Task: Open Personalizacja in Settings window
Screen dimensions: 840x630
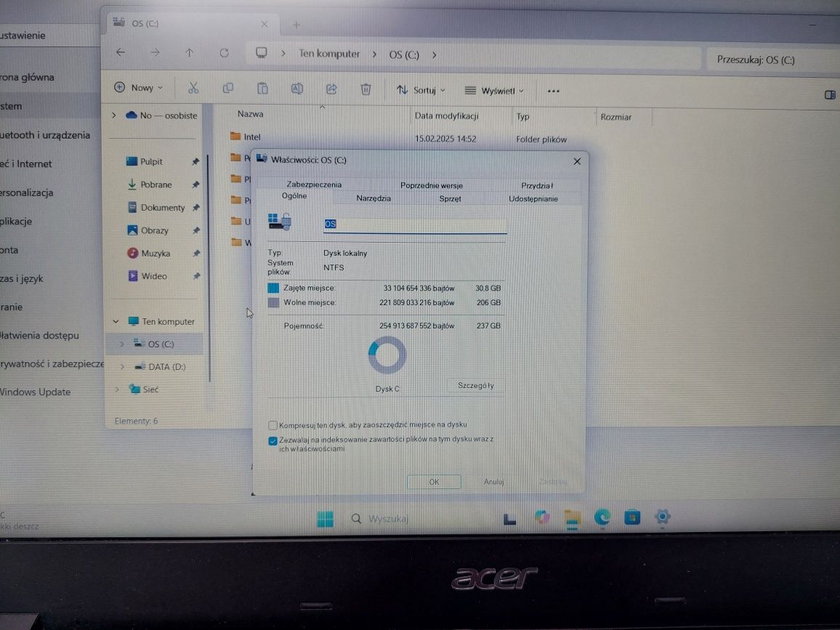Action: coord(27,193)
